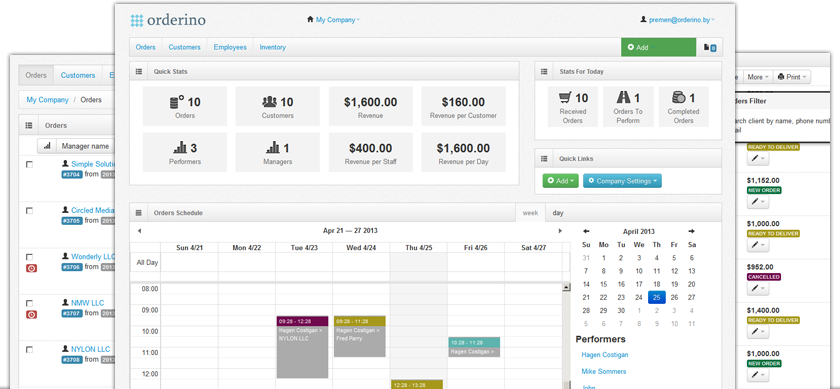
Task: Click the Orders Schedule calendar icon
Action: 139,213
